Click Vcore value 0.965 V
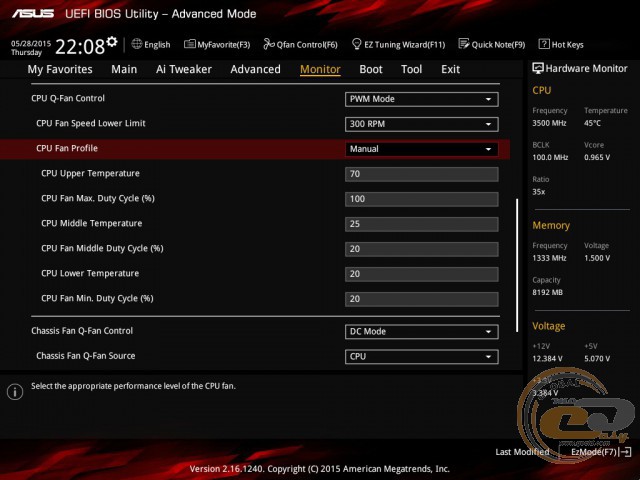Screen dimensions: 640x480 click(x=597, y=157)
